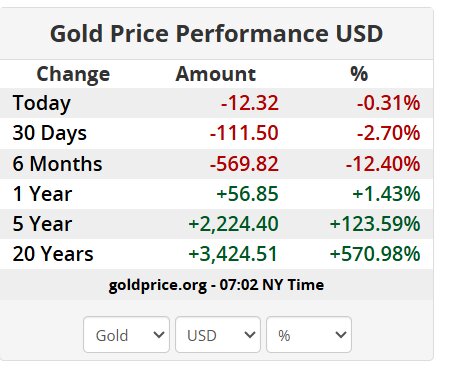Click the +2,224.40 five year amount

click(233, 224)
